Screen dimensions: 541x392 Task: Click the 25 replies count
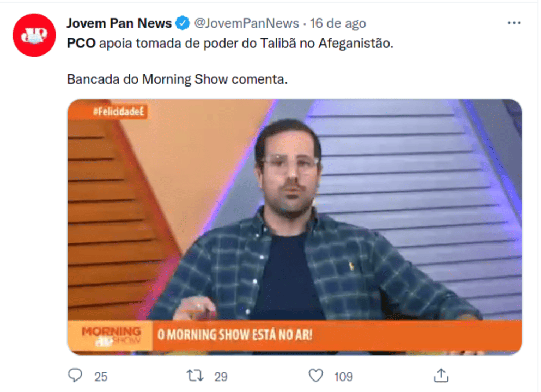101,377
